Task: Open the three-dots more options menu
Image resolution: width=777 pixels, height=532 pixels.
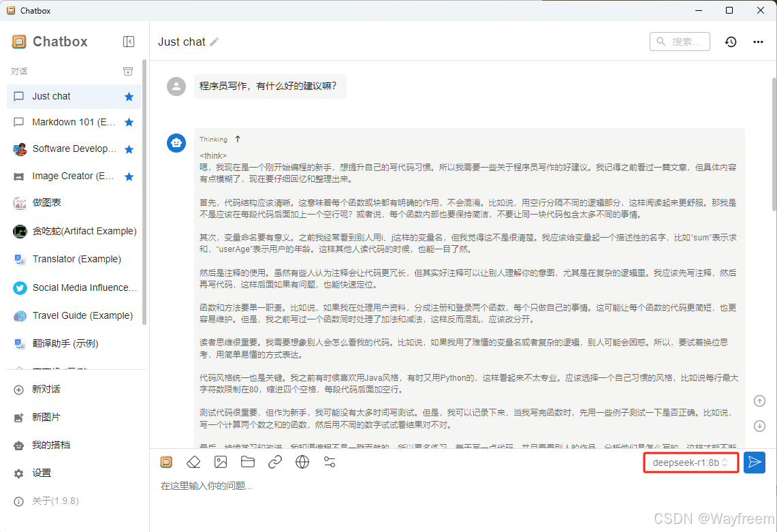Action: coord(758,42)
